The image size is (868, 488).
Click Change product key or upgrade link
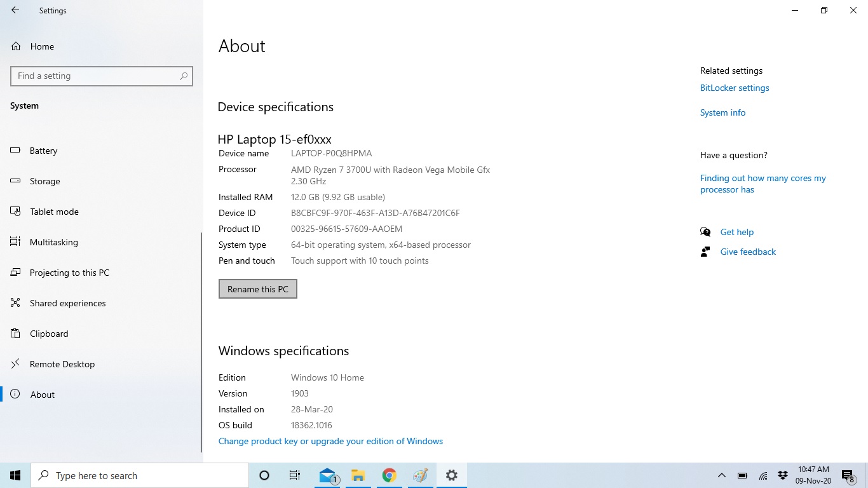[330, 441]
